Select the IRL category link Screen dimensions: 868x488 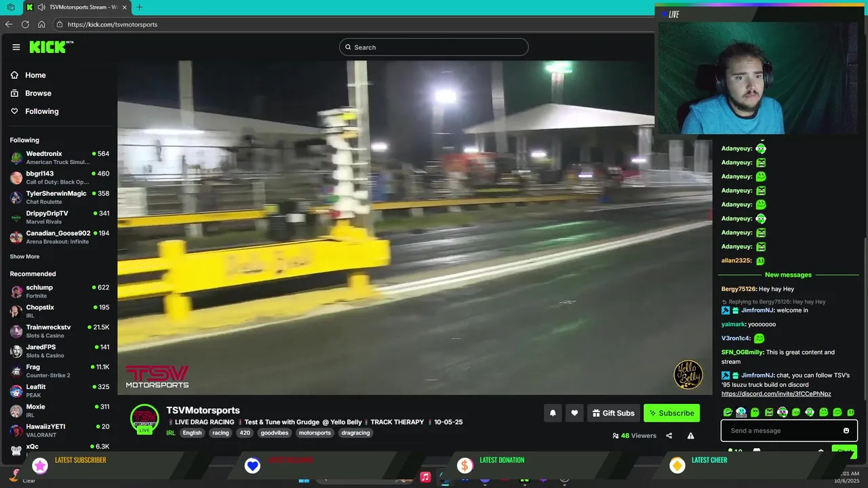tap(171, 433)
